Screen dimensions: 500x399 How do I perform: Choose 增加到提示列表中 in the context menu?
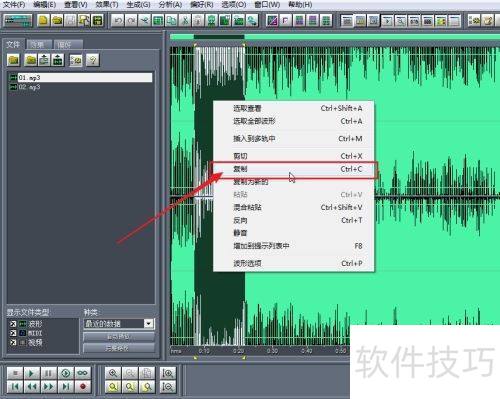tap(294, 246)
